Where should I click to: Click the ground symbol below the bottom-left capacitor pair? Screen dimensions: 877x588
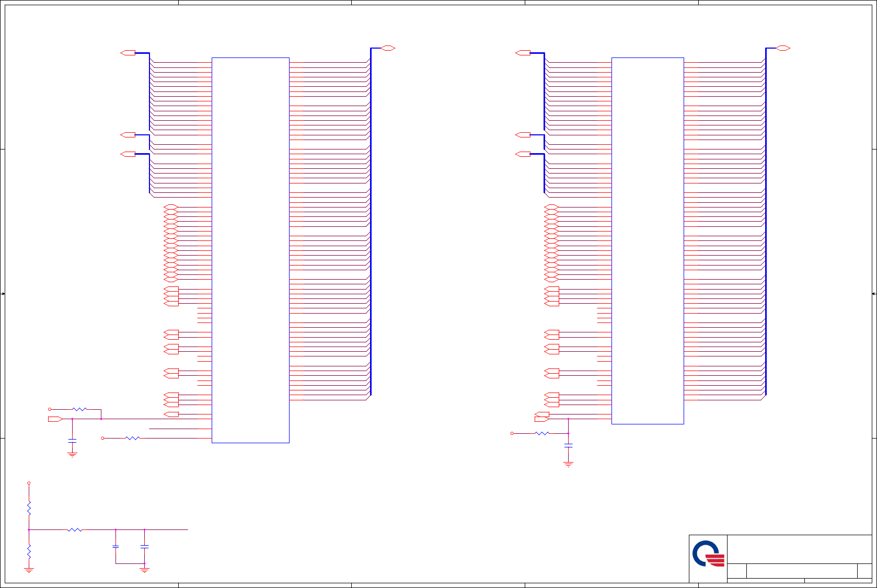click(x=145, y=570)
